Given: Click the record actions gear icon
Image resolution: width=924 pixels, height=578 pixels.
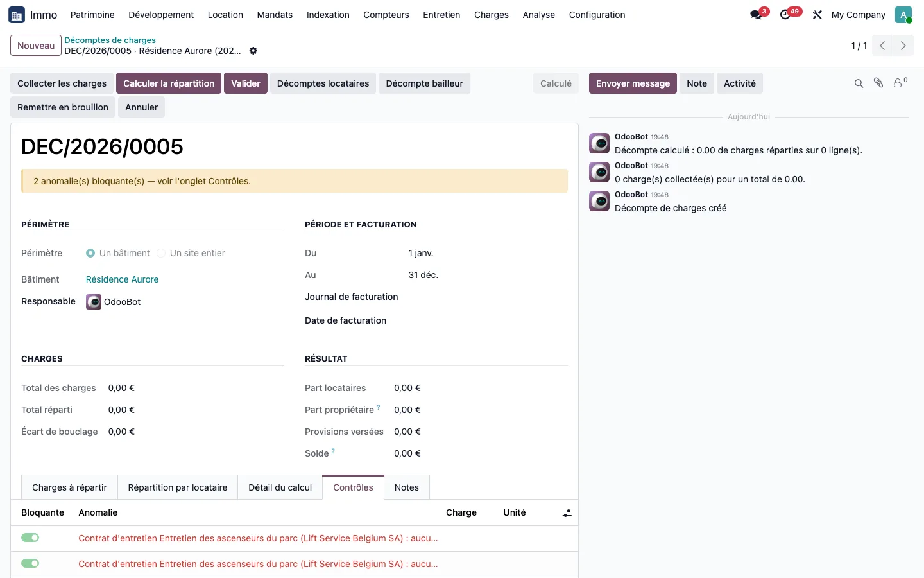Looking at the screenshot, I should coord(253,51).
